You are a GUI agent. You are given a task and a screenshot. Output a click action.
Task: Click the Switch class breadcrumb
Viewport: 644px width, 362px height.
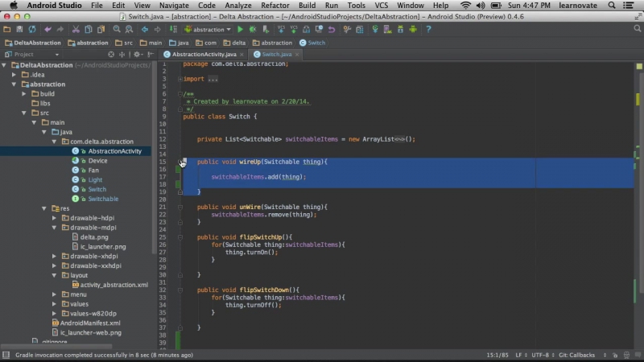click(x=312, y=43)
